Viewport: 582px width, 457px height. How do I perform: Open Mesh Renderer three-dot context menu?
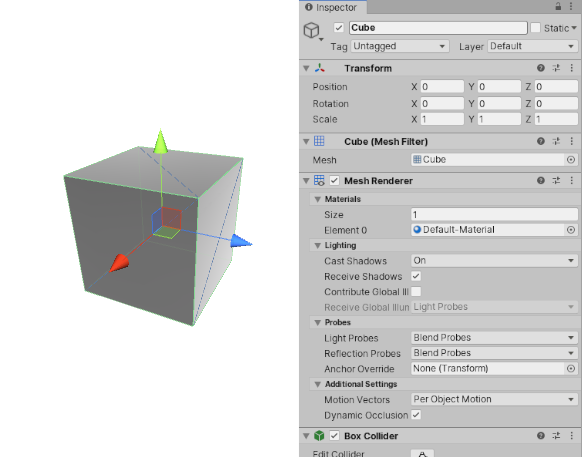pos(572,180)
